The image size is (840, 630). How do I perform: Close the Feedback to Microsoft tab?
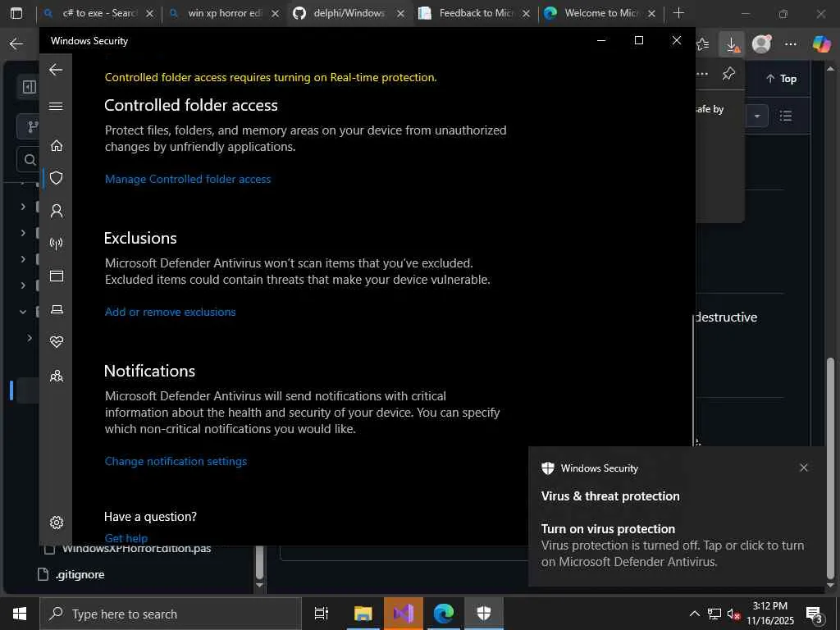click(x=526, y=13)
